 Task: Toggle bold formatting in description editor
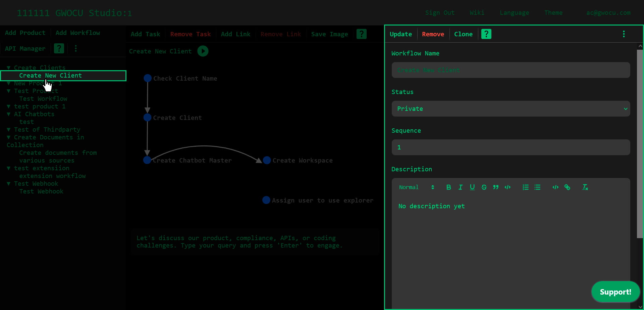448,187
